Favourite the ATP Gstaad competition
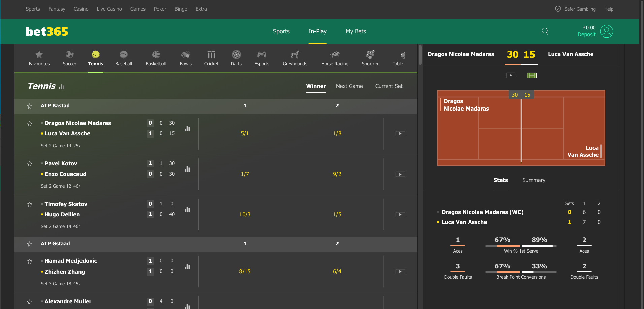This screenshot has height=309, width=644. click(x=30, y=244)
